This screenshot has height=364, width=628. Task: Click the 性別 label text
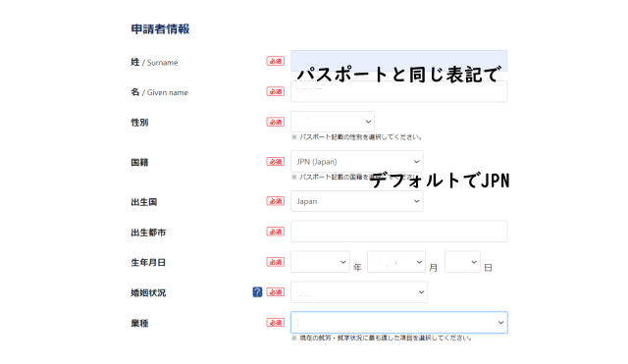coord(139,122)
